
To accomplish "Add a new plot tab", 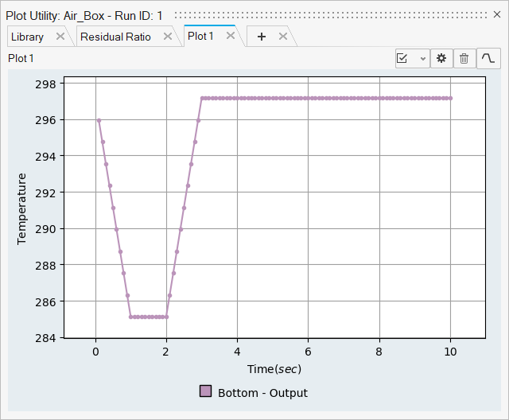I will click(262, 37).
